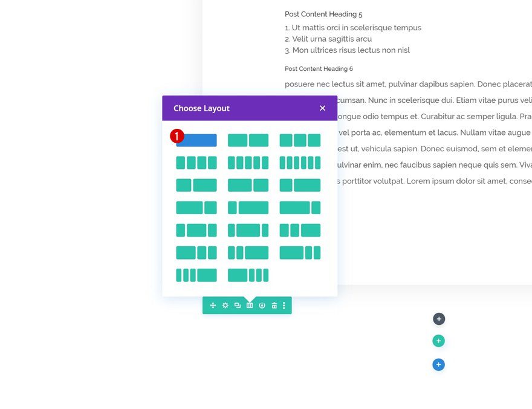
Task: Click the red number one badge
Action: [177, 136]
